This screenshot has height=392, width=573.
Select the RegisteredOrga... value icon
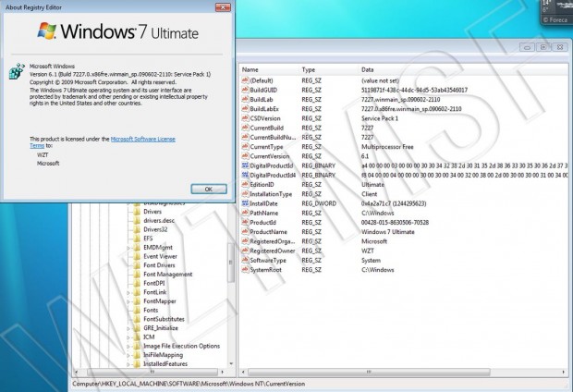pyautogui.click(x=245, y=241)
